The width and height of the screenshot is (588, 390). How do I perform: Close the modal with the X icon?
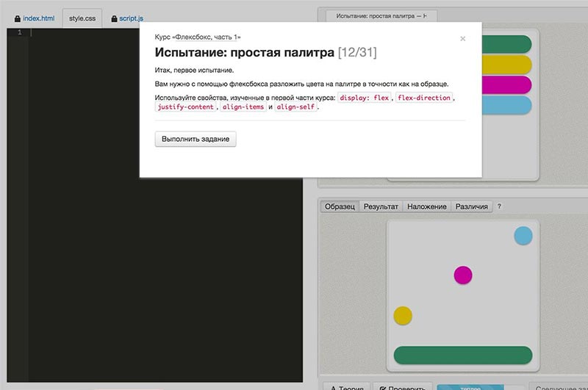click(462, 39)
